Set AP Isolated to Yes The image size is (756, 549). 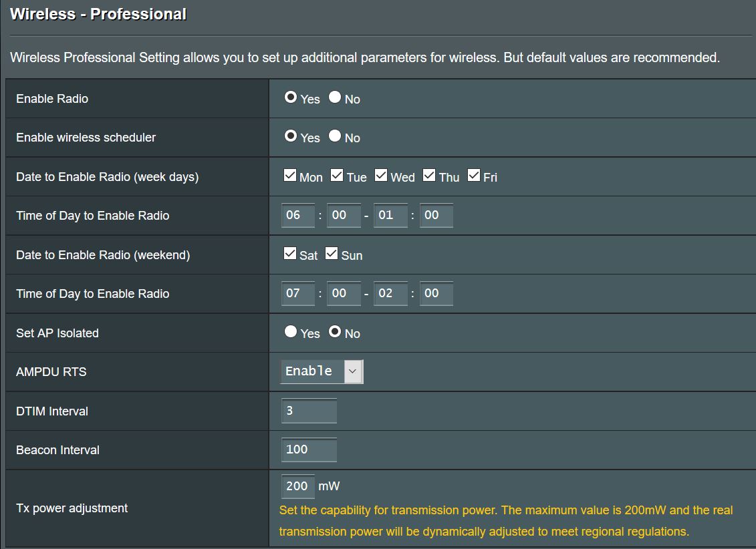pos(291,332)
